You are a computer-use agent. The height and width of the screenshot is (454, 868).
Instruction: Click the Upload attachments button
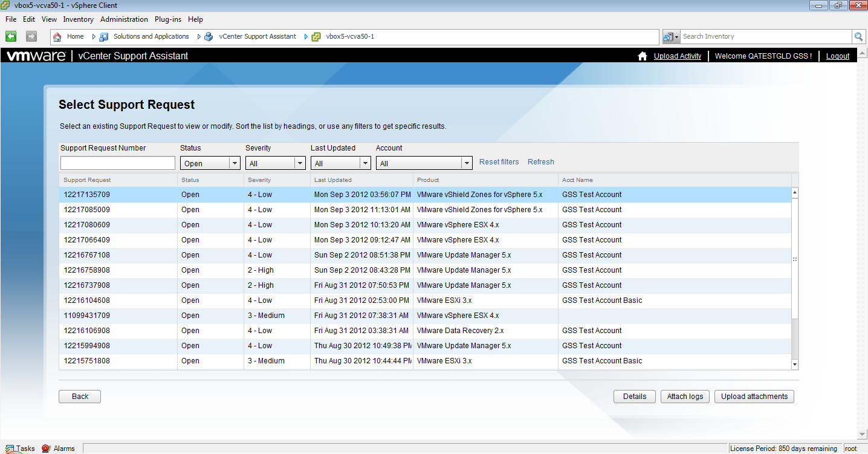pos(754,397)
